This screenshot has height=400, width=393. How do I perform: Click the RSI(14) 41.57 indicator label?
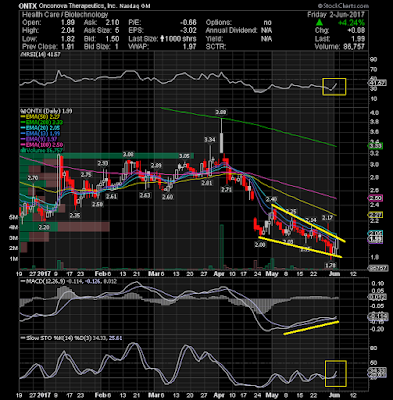click(x=40, y=54)
